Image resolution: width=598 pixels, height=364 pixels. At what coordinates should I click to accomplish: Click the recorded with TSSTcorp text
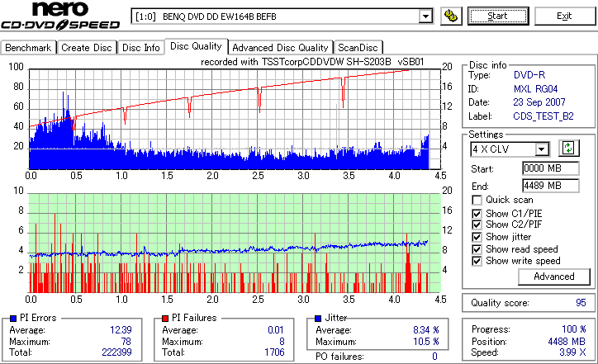click(312, 62)
